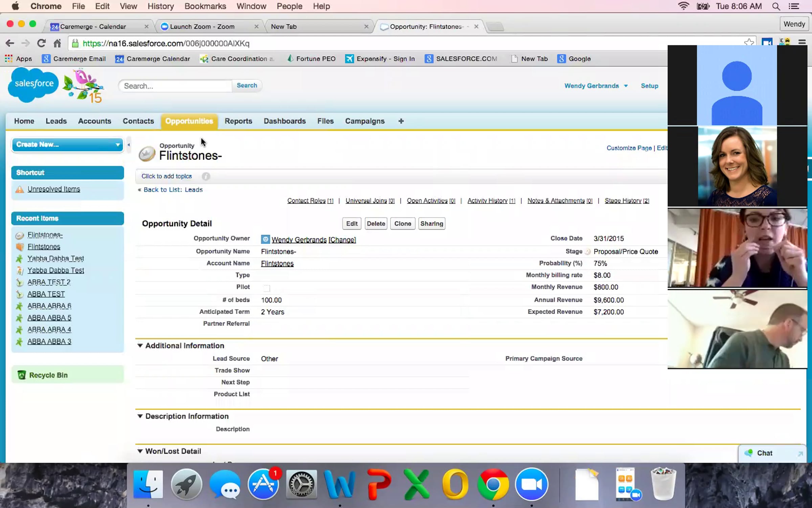Click the Clone button
The height and width of the screenshot is (508, 812).
[402, 224]
